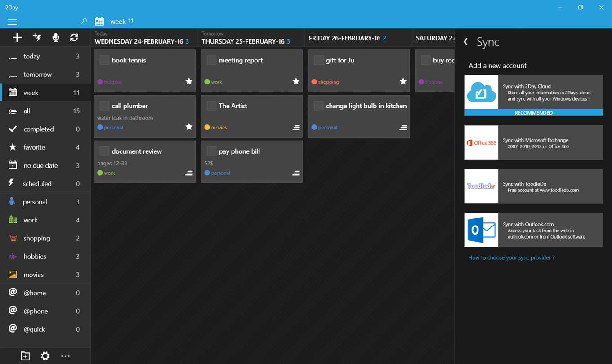Click the purple hobbies tag on book tennis
This screenshot has width=612, height=364.
pyautogui.click(x=110, y=82)
